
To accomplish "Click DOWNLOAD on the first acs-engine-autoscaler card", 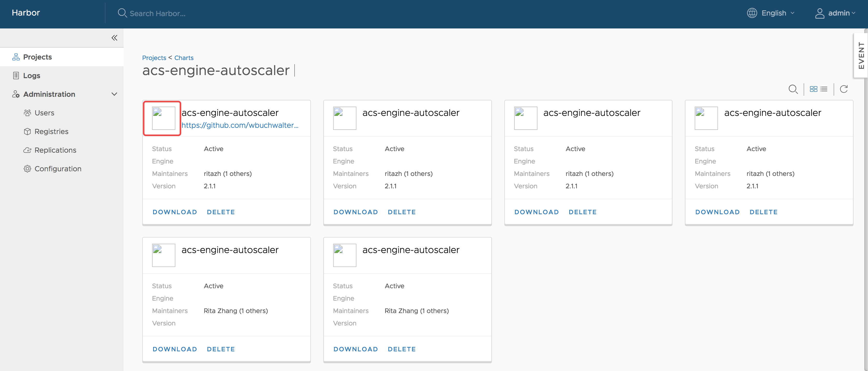I will click(x=175, y=212).
